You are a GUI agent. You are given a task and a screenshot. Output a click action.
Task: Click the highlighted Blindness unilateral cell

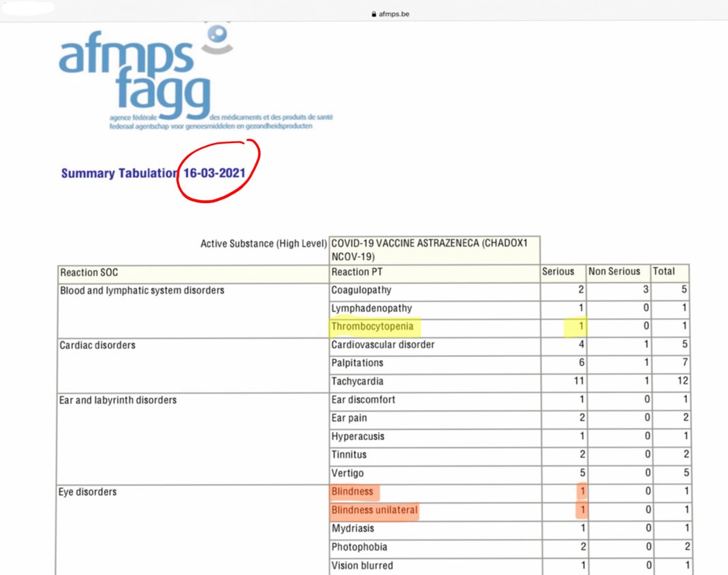click(x=373, y=510)
